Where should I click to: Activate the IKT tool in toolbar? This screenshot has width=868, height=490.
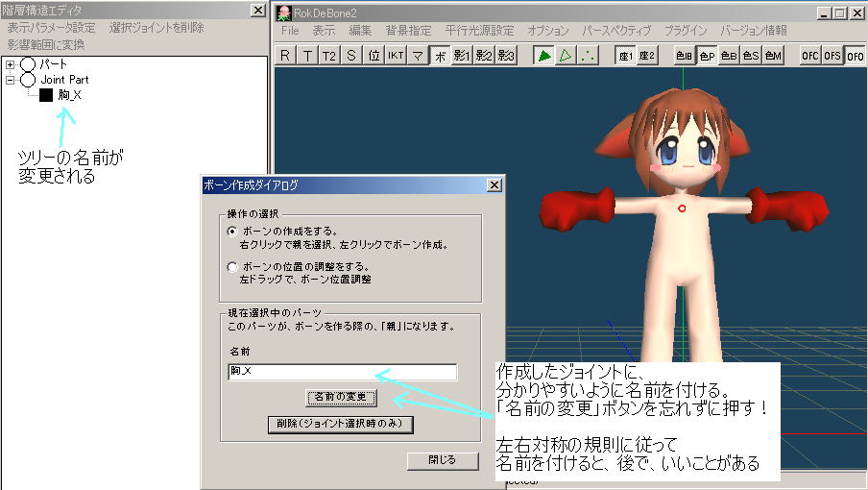pyautogui.click(x=396, y=56)
